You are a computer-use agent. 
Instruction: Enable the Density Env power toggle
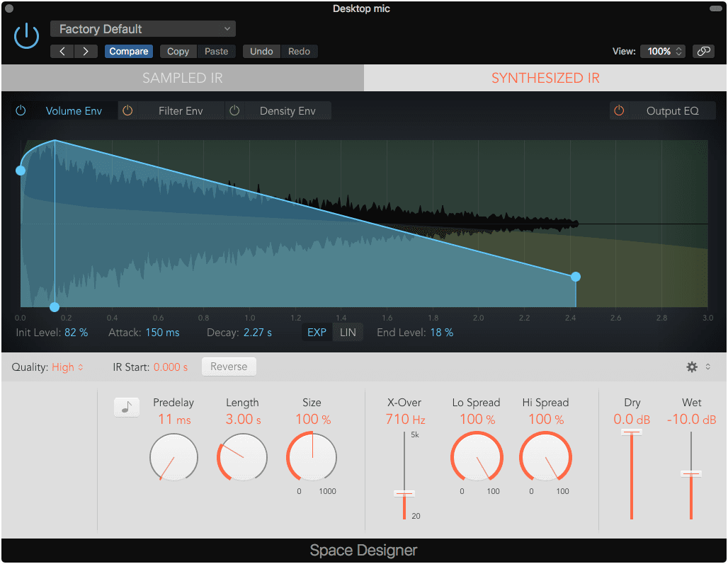click(x=235, y=111)
